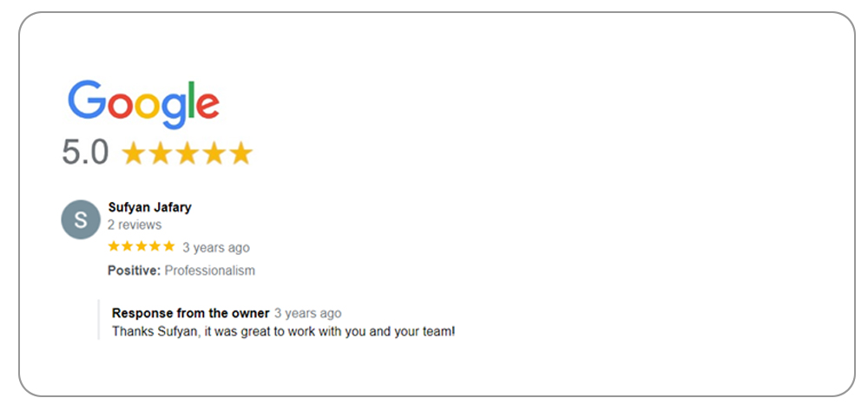Image resolution: width=868 pixels, height=411 pixels.
Task: Select the first large star beside 5.0
Action: pos(133,153)
